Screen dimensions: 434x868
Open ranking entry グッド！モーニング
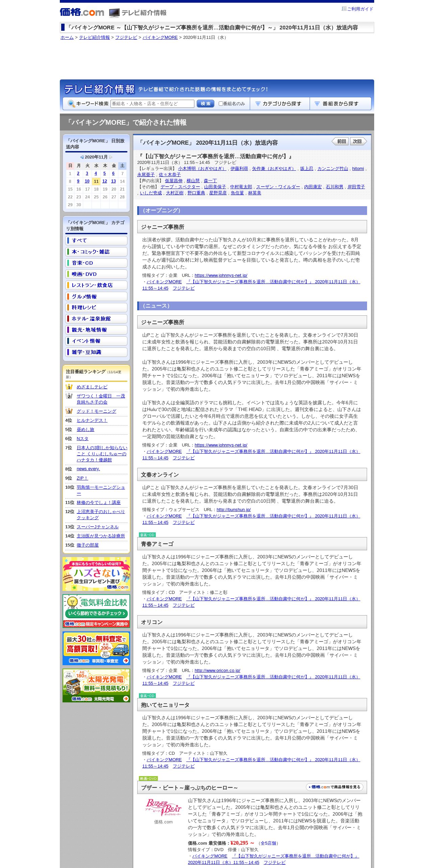coord(96,411)
